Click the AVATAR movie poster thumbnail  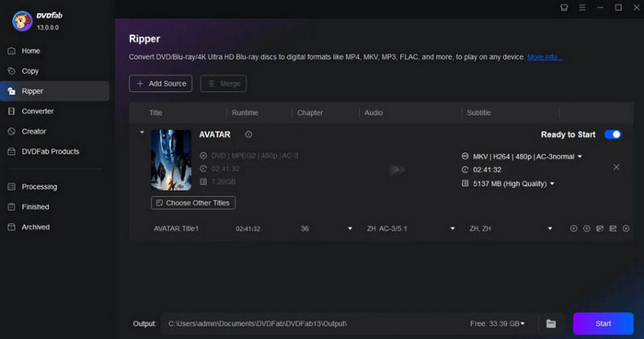click(171, 160)
